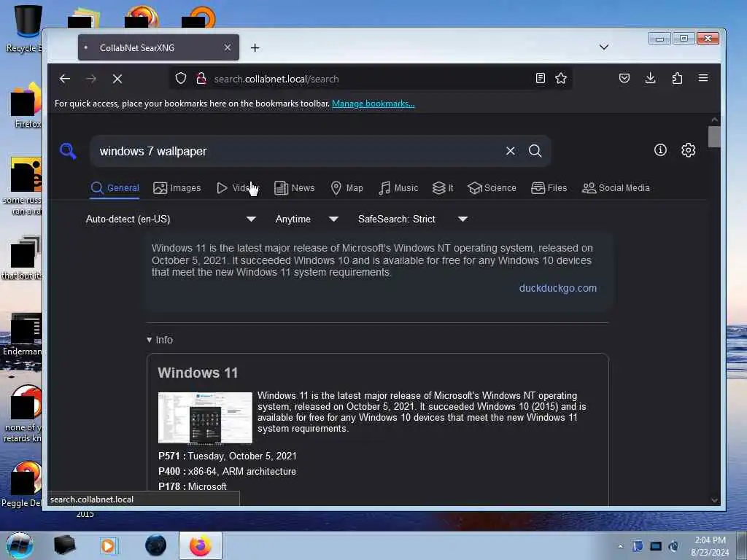Select the 'P400 : x86-64, ARM architecture' row
The width and height of the screenshot is (747, 560).
click(x=227, y=472)
